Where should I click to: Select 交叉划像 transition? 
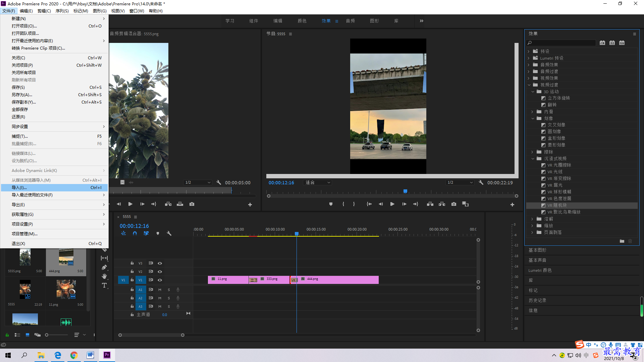point(556,125)
